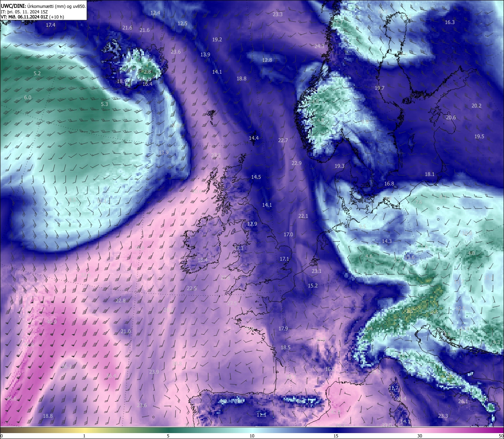Click the 5.2 value in the green area
The height and width of the screenshot is (439, 504).
[37, 73]
